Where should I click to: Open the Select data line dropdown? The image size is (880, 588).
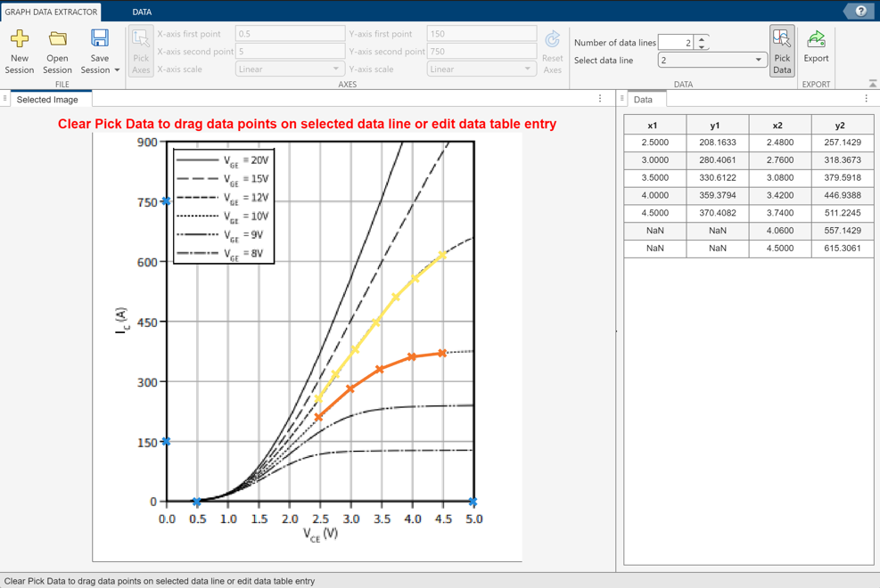(x=760, y=58)
